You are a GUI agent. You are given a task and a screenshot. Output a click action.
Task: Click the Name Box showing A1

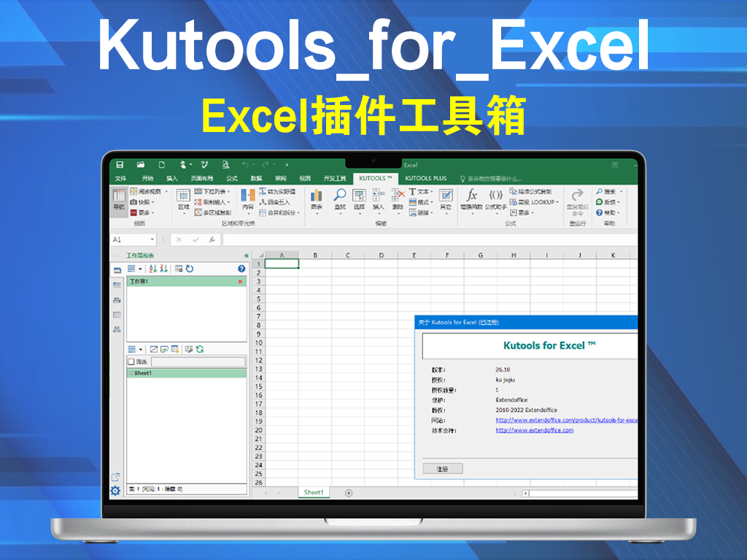133,239
